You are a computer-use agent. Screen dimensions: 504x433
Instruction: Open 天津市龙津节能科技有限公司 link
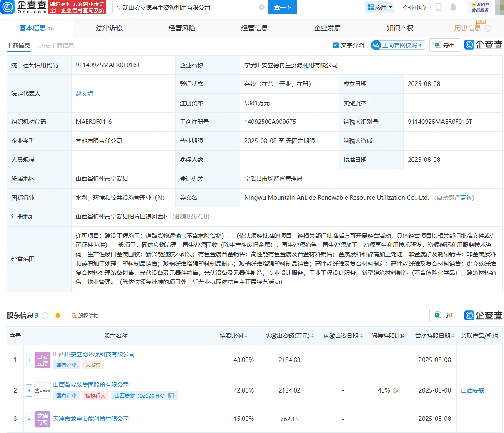pos(91,419)
